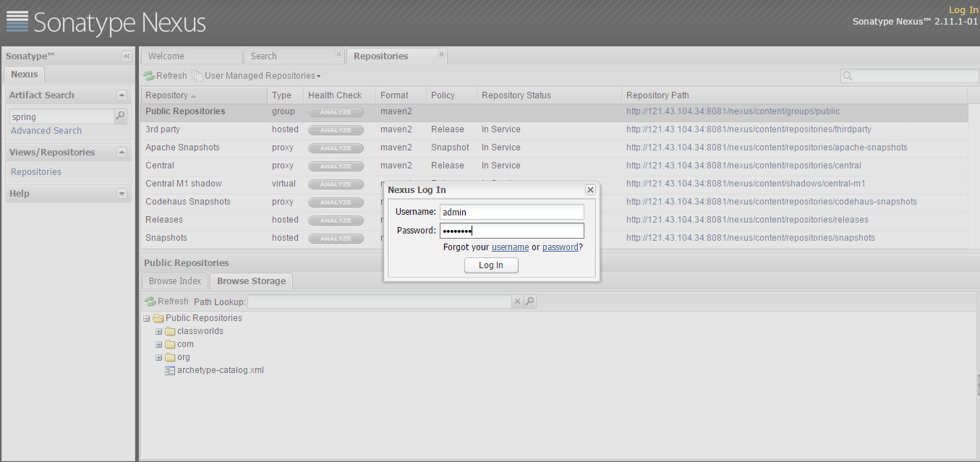Click ANALYZE for Central M1 shadow
This screenshot has height=462, width=980.
[x=336, y=184]
